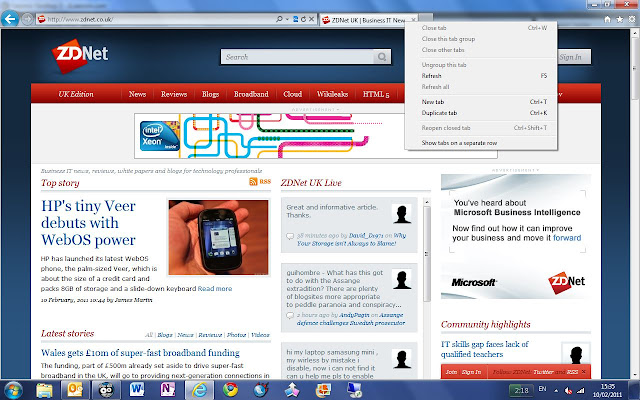Open Favorites star icon

pos(620,19)
